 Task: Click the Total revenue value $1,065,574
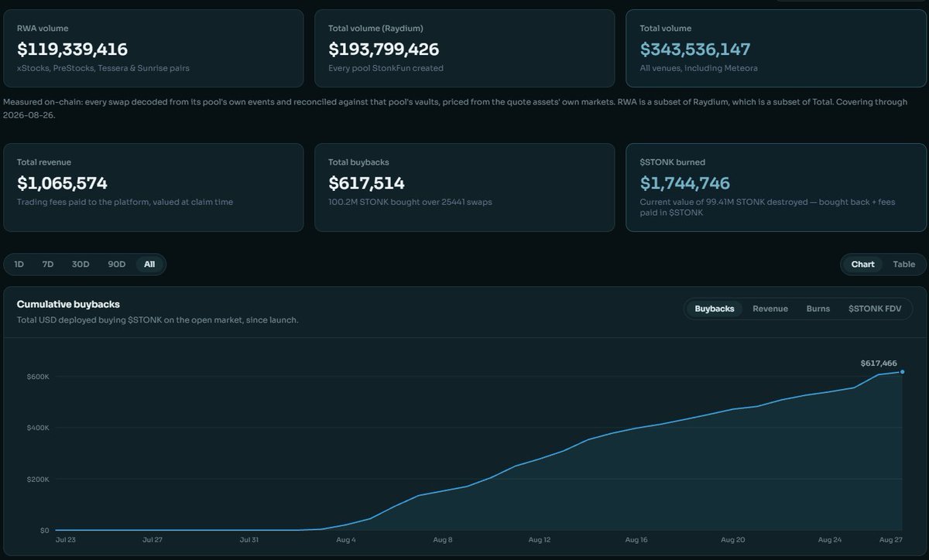tap(62, 183)
